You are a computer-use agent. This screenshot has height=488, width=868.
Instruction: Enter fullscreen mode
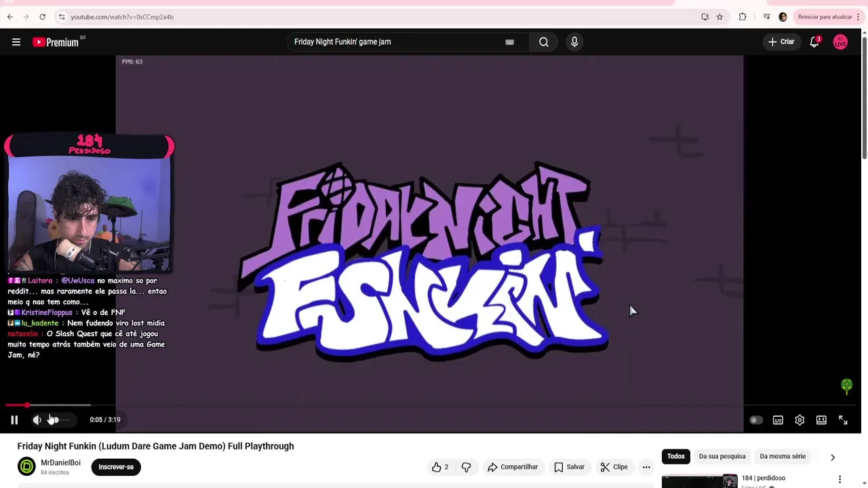tap(843, 420)
